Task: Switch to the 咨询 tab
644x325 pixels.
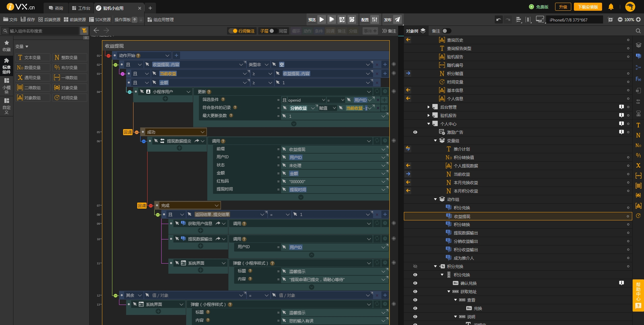Action: coord(56,8)
